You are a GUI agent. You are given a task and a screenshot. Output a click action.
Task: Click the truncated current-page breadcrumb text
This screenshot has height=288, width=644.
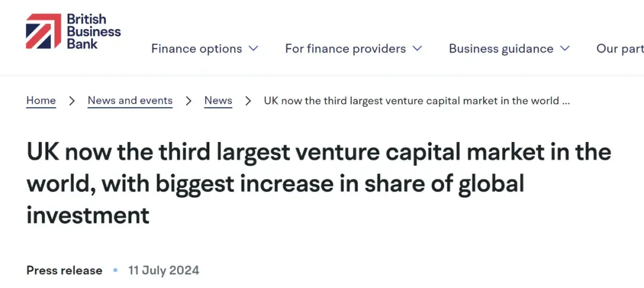[x=417, y=101]
